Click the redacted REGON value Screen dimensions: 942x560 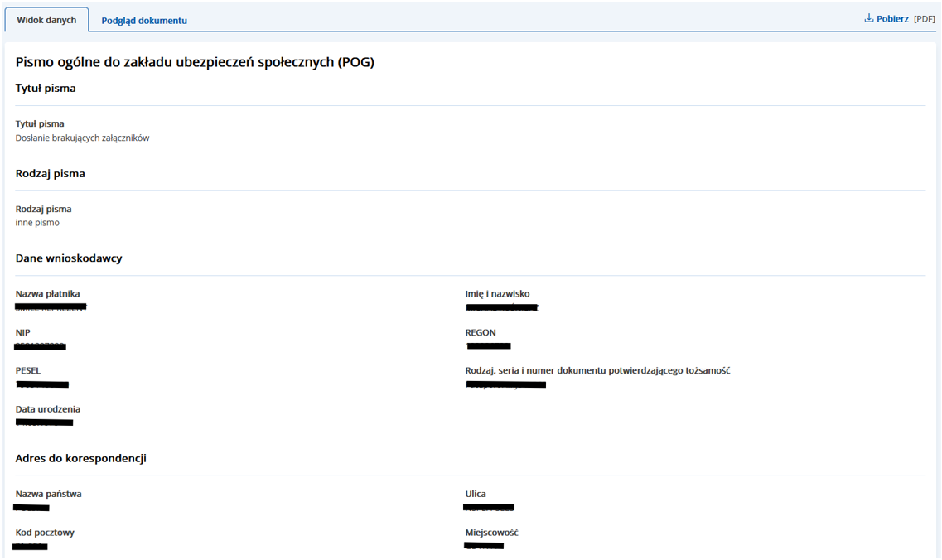point(488,346)
